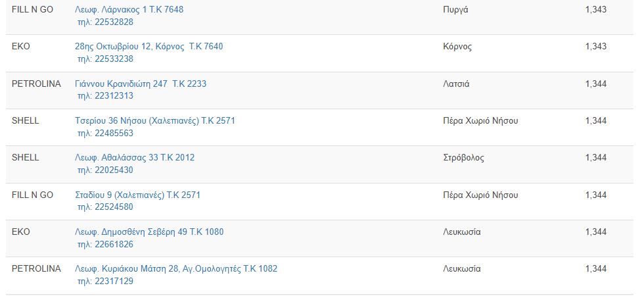Select the Πυργά area cell

coord(456,10)
